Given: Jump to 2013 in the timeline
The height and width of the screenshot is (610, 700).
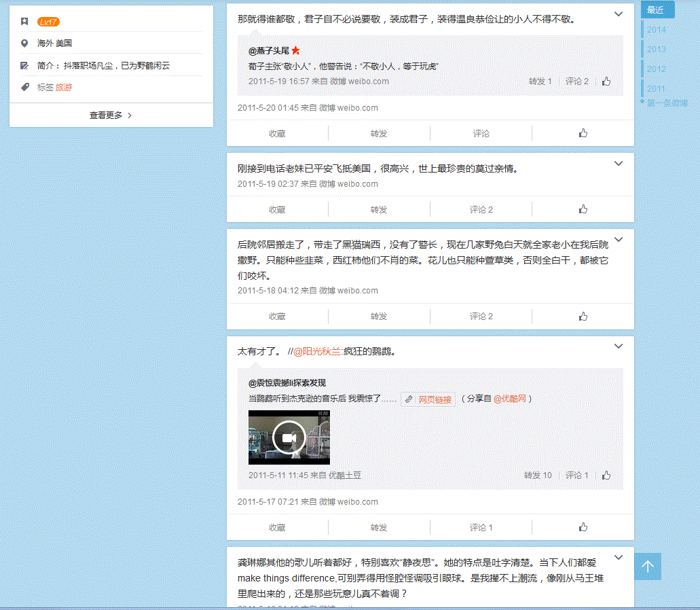Looking at the screenshot, I should pos(656,50).
